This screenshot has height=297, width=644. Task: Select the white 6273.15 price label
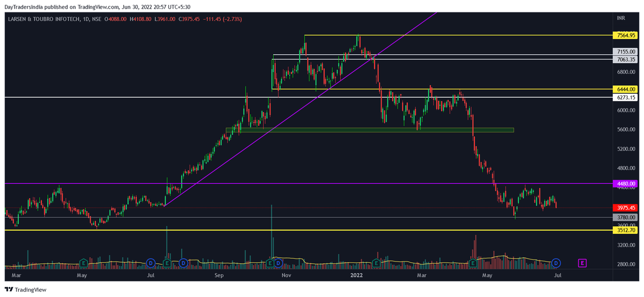pyautogui.click(x=625, y=98)
